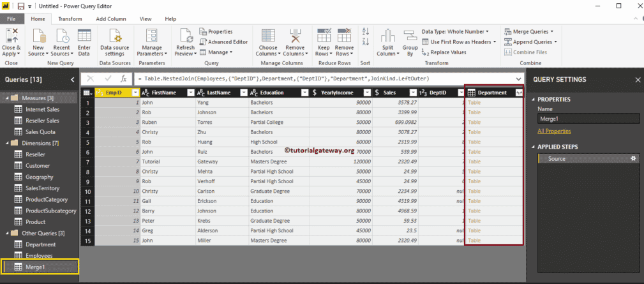Close the Query Settings pane
Screen dimensions: 644x284
638,80
